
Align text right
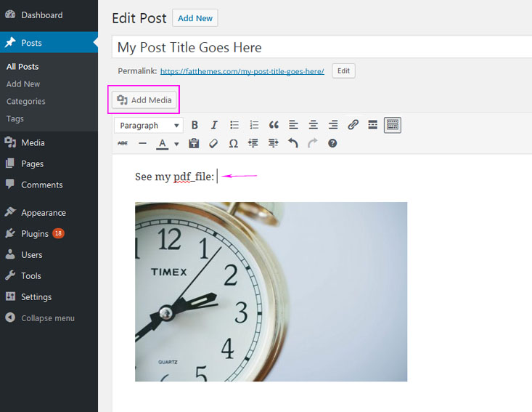click(x=333, y=125)
